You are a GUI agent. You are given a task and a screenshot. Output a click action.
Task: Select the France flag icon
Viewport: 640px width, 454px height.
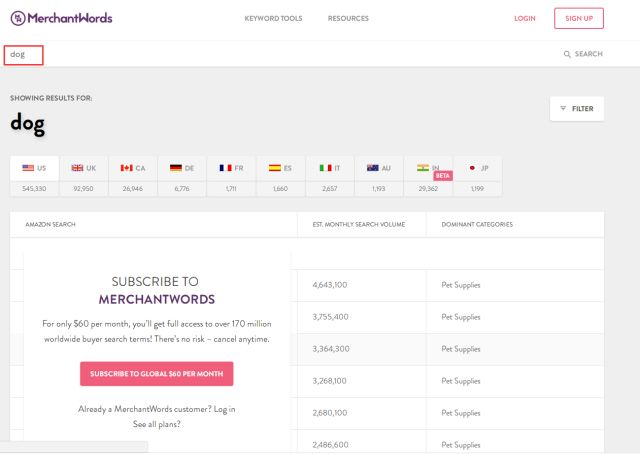pos(225,168)
